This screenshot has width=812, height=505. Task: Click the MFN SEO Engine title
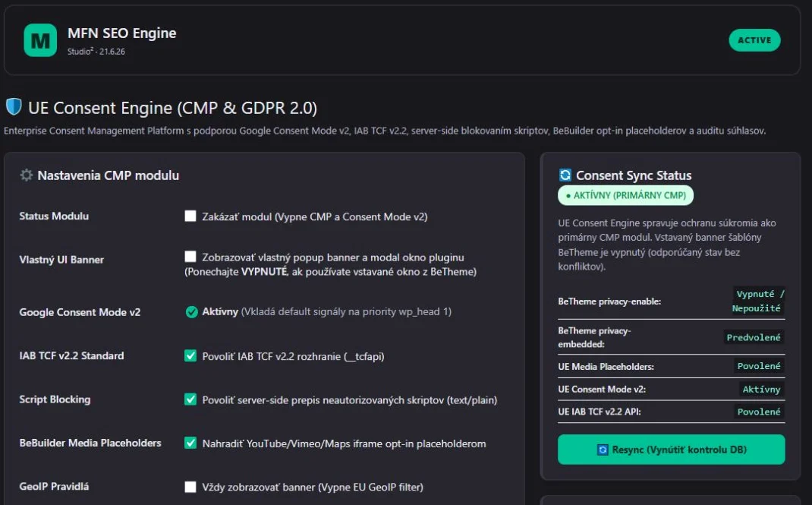point(121,33)
